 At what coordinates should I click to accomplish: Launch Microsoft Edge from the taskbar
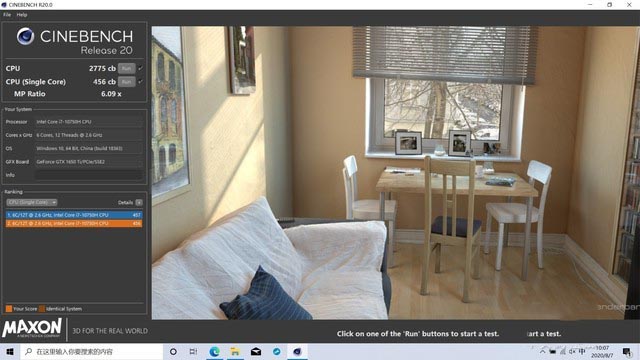coord(214,351)
